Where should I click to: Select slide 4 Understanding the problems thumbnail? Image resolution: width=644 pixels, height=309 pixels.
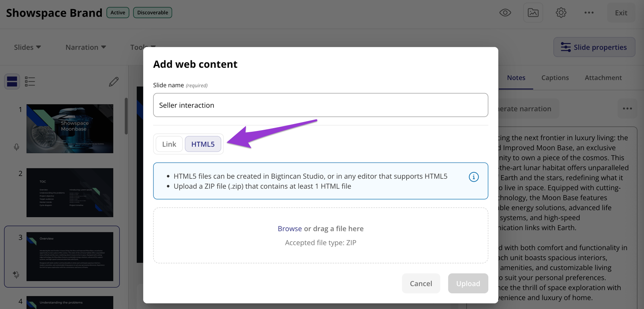[70, 303]
